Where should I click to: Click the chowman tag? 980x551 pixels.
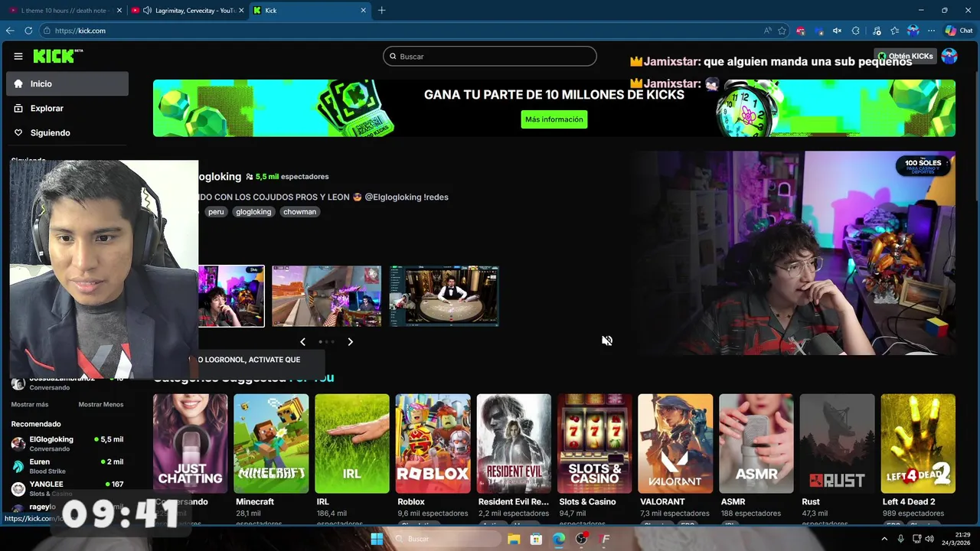[299, 212]
